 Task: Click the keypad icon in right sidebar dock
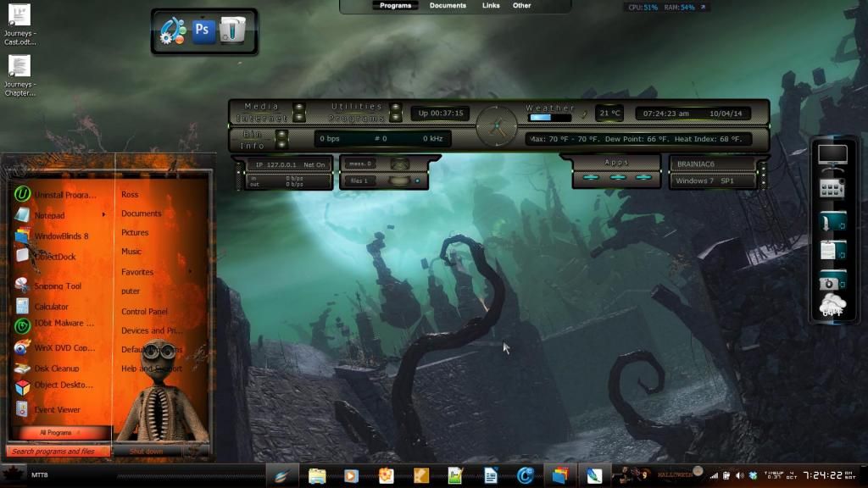[x=832, y=188]
